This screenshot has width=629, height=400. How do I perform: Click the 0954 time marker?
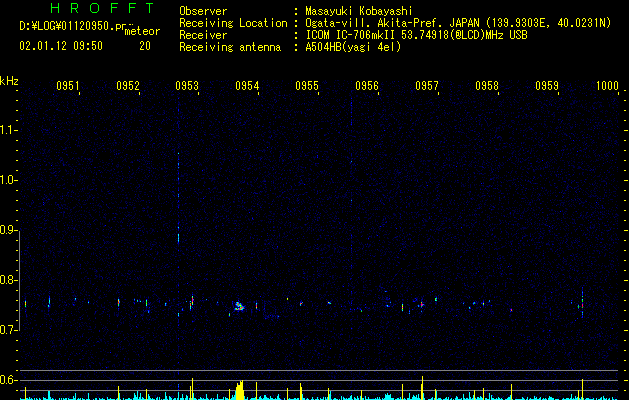(247, 85)
